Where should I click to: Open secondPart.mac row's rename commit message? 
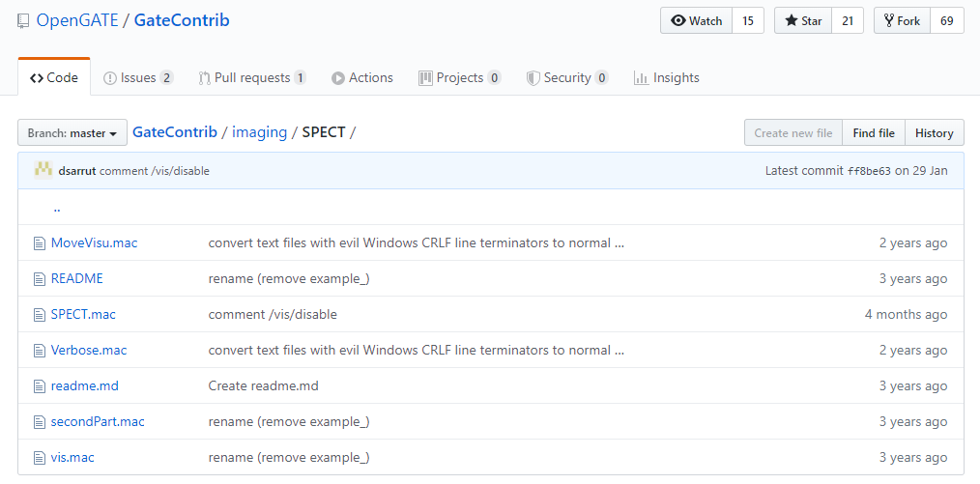[x=289, y=421]
